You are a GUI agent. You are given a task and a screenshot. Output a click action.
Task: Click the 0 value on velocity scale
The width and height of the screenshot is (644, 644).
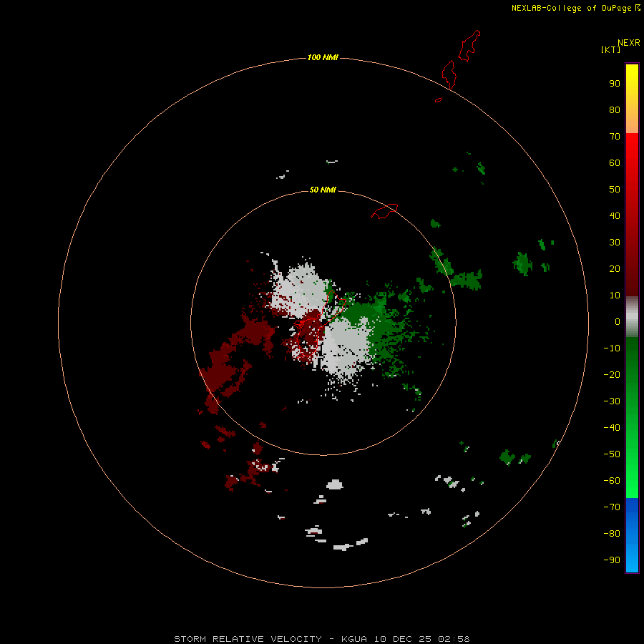(x=618, y=321)
